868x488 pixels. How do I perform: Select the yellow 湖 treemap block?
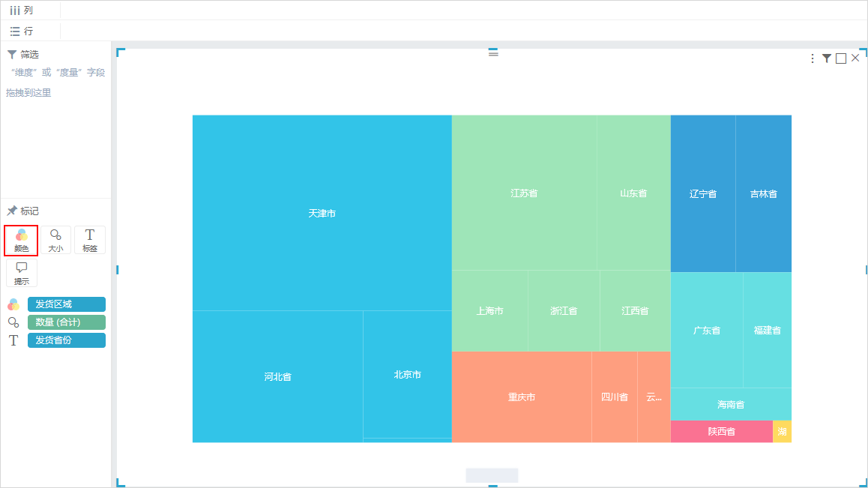783,432
